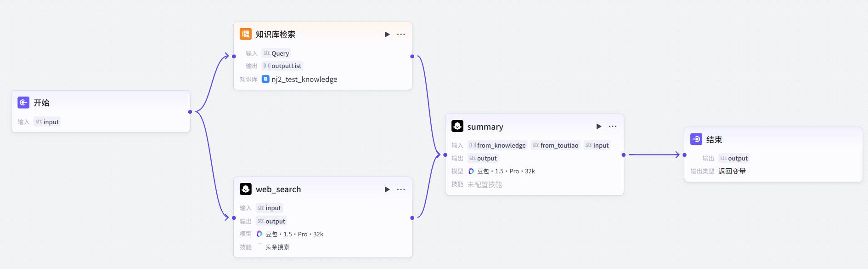Click the 结束 end node icon

pyautogui.click(x=696, y=139)
